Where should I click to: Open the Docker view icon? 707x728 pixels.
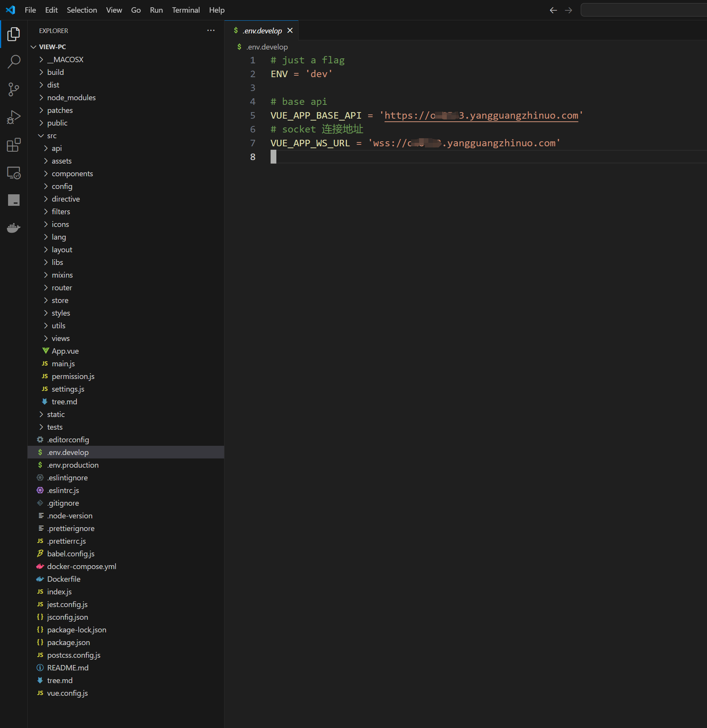coord(14,228)
